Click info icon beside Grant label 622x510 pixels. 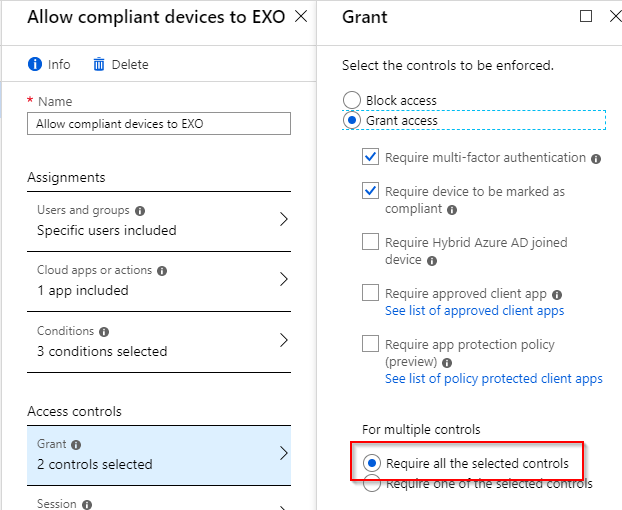click(x=76, y=445)
